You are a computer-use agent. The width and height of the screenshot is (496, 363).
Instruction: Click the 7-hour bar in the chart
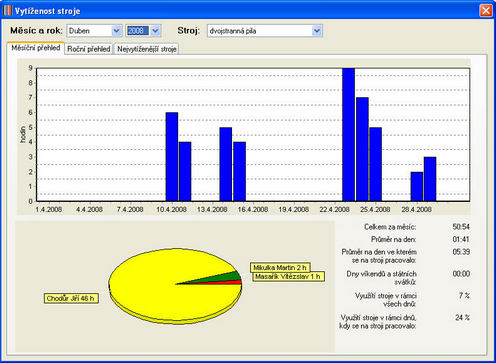[362, 149]
